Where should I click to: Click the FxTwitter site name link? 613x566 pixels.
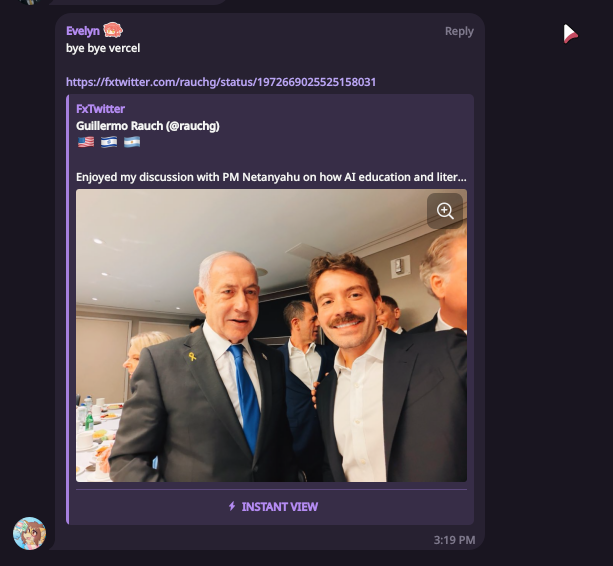click(x=100, y=109)
